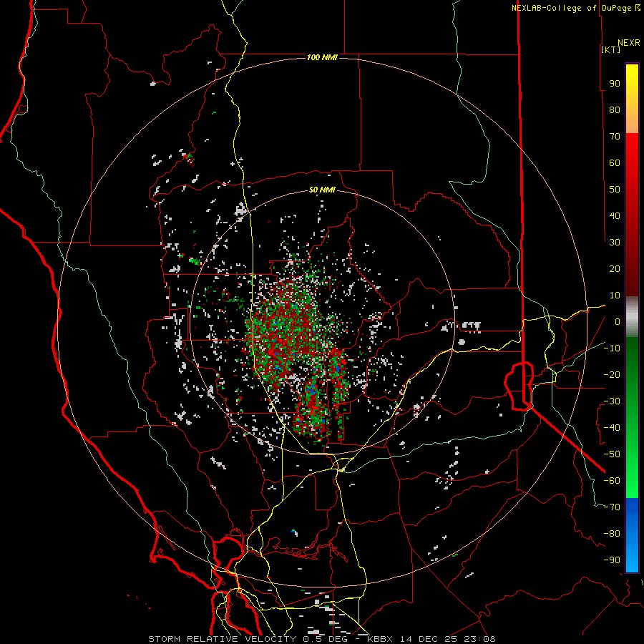This screenshot has height=644, width=644.
Task: Click the [KT] units label above color bar
Action: (610, 49)
